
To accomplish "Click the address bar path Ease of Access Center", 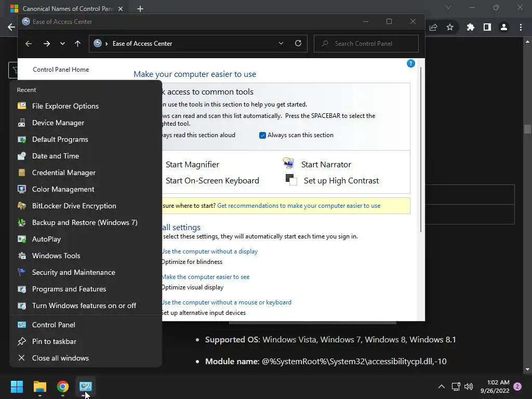I will 142,44.
